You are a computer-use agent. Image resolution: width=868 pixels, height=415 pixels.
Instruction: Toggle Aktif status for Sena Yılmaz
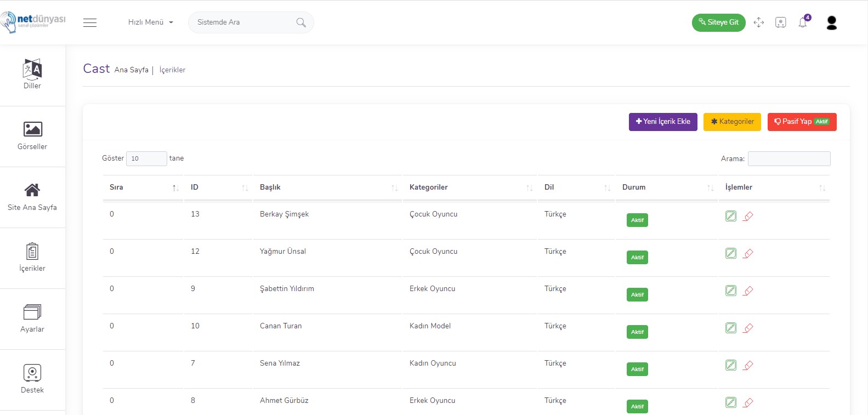(637, 369)
